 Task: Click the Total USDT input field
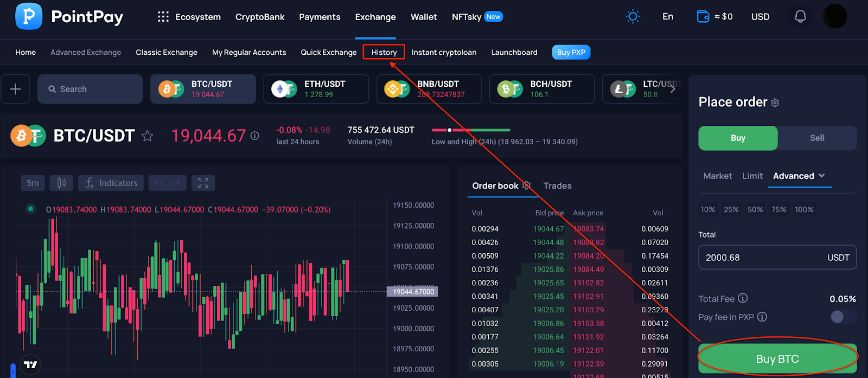tap(777, 257)
